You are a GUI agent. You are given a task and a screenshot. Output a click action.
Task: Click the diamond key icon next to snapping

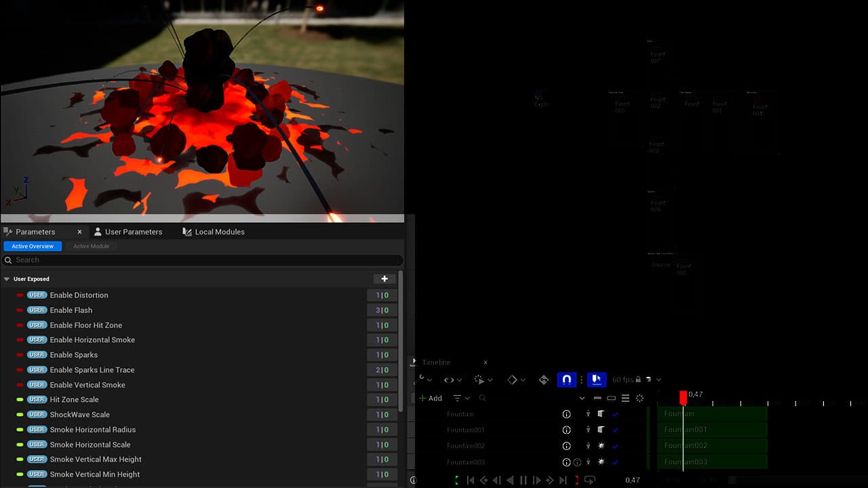(x=543, y=380)
